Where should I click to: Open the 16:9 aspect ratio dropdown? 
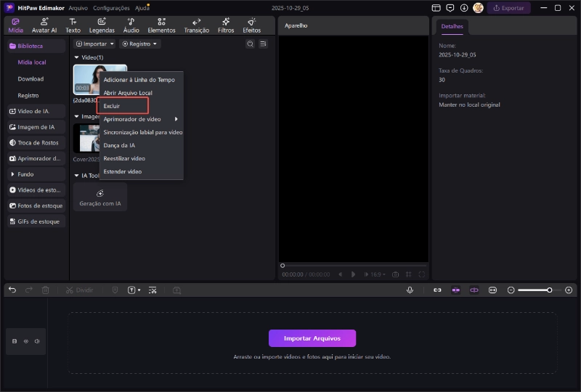coord(377,274)
